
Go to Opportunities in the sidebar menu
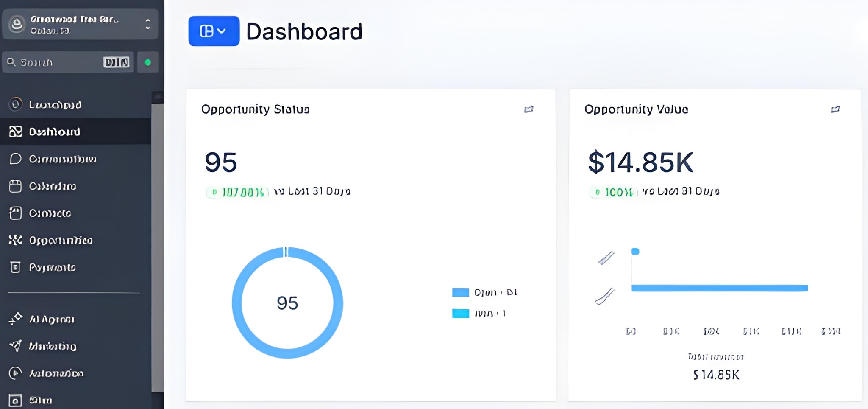click(61, 241)
